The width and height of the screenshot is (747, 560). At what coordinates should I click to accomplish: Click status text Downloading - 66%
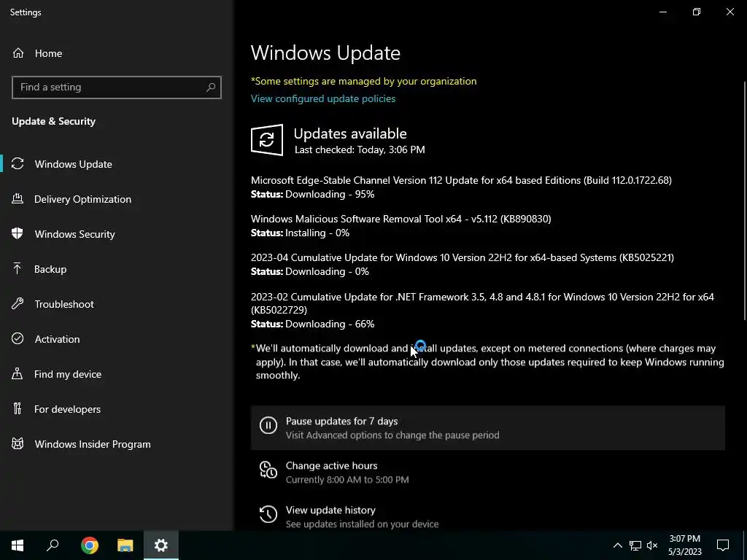point(330,324)
